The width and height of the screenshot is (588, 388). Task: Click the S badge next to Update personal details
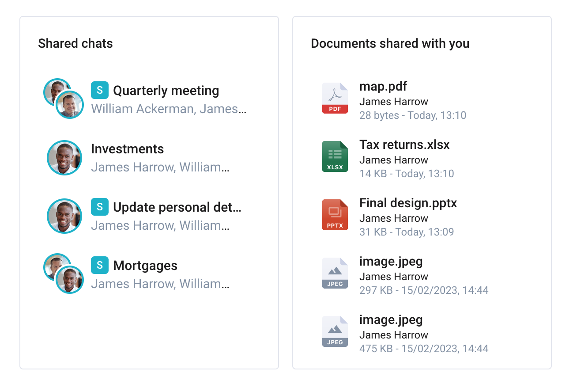point(100,207)
